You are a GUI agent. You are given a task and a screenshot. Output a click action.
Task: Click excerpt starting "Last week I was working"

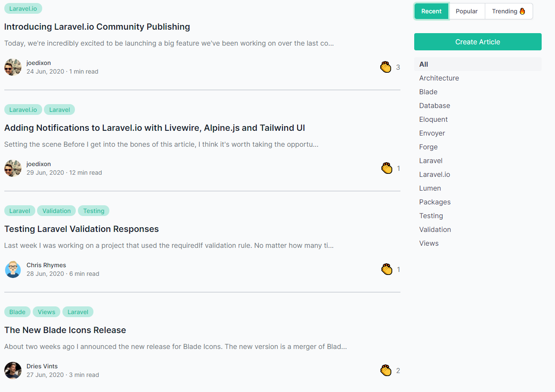coord(169,246)
